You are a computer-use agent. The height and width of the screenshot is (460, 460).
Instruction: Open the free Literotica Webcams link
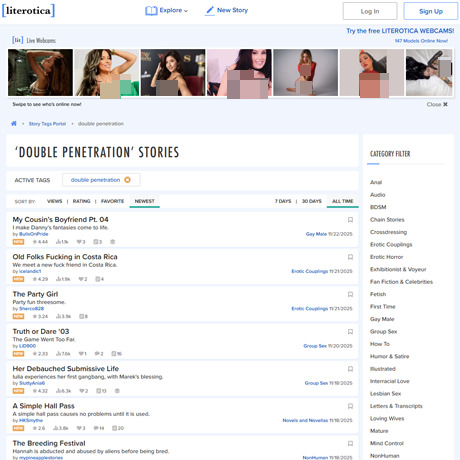400,31
